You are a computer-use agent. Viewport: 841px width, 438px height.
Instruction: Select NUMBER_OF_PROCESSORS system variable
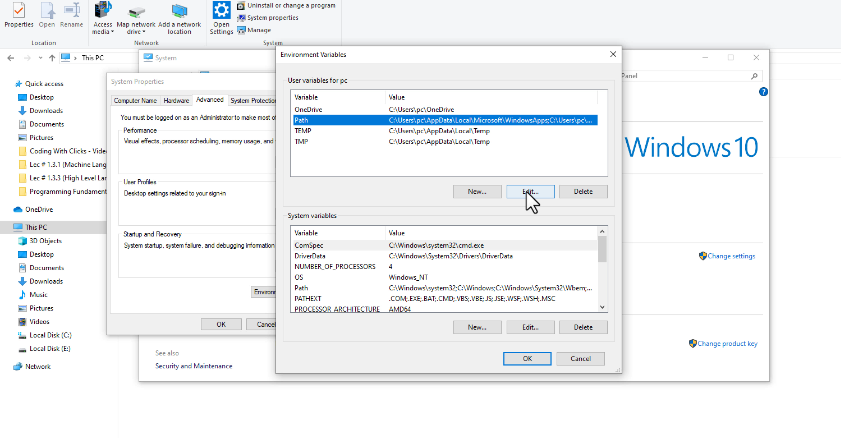(445, 266)
